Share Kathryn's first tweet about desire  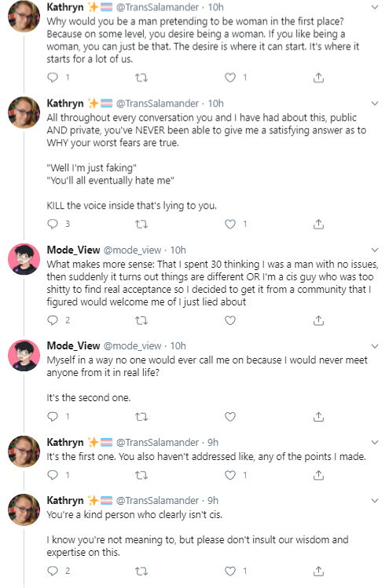point(318,78)
